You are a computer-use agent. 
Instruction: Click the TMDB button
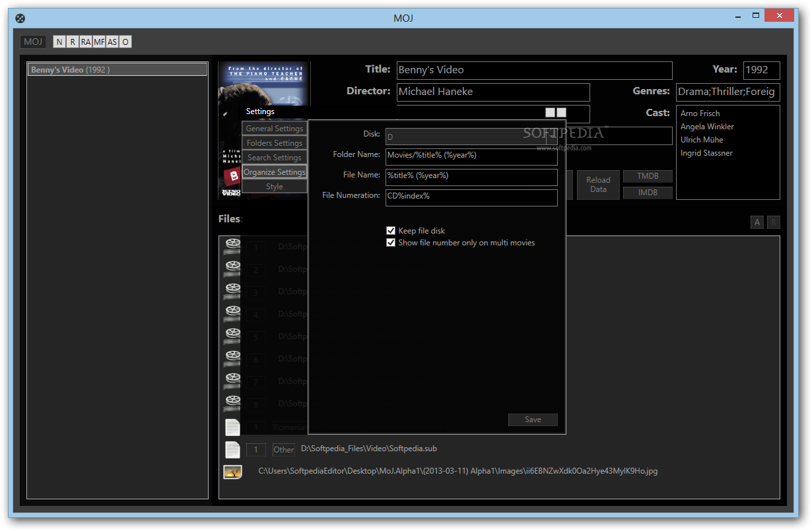pyautogui.click(x=648, y=176)
